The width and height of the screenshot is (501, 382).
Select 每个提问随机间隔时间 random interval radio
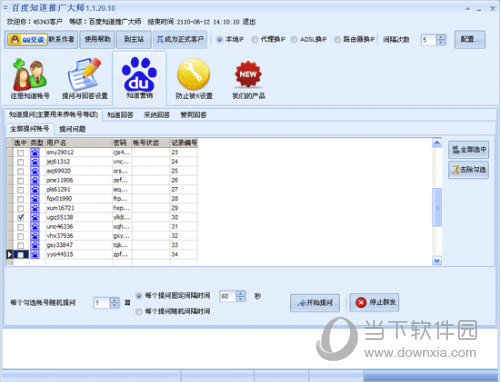point(139,312)
